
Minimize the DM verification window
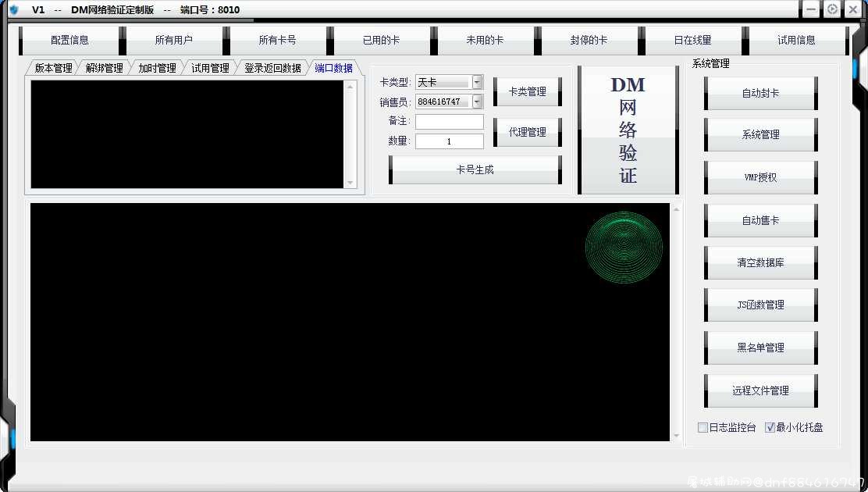[811, 9]
